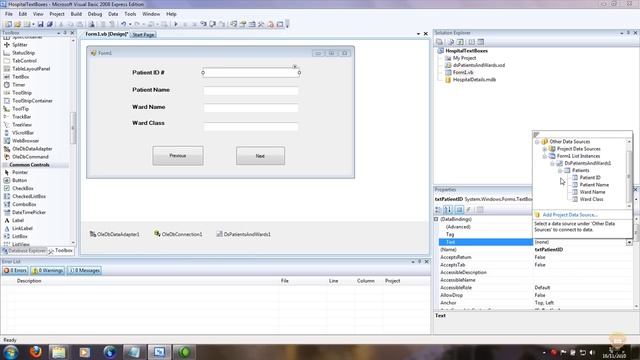Switch Properties to Alphabetical view
640x360 pixels.
click(448, 210)
